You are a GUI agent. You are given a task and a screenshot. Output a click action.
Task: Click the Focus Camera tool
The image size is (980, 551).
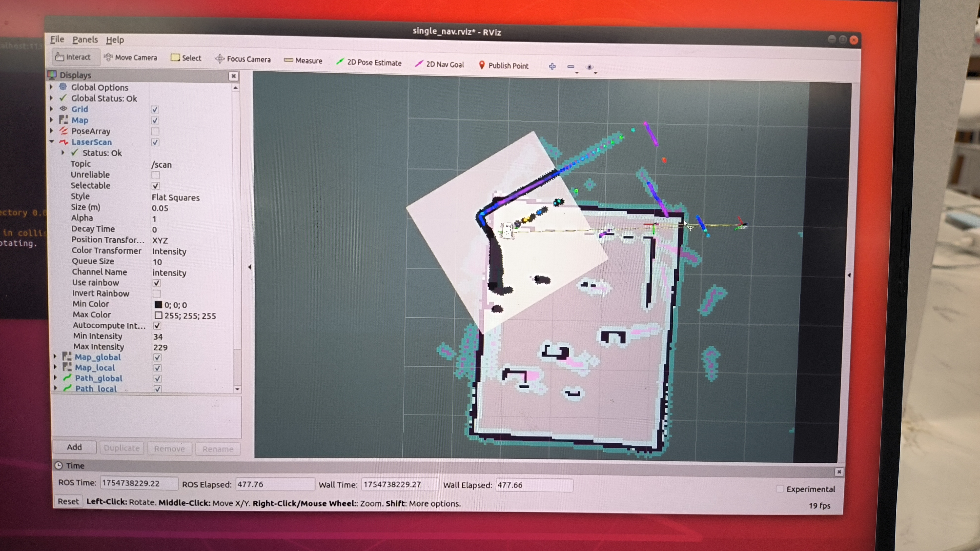pyautogui.click(x=243, y=59)
